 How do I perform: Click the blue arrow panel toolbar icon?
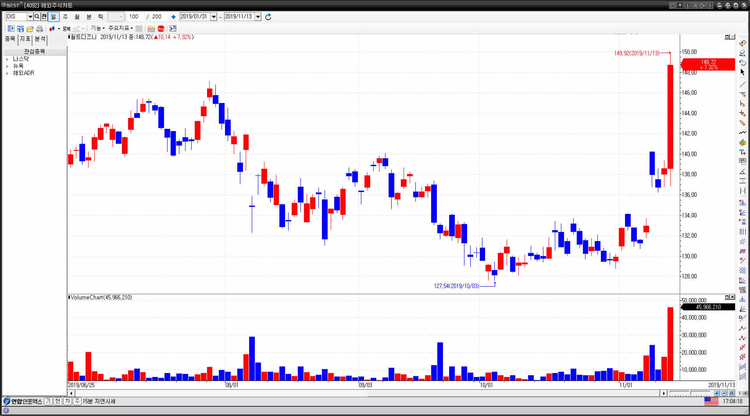tap(173, 29)
